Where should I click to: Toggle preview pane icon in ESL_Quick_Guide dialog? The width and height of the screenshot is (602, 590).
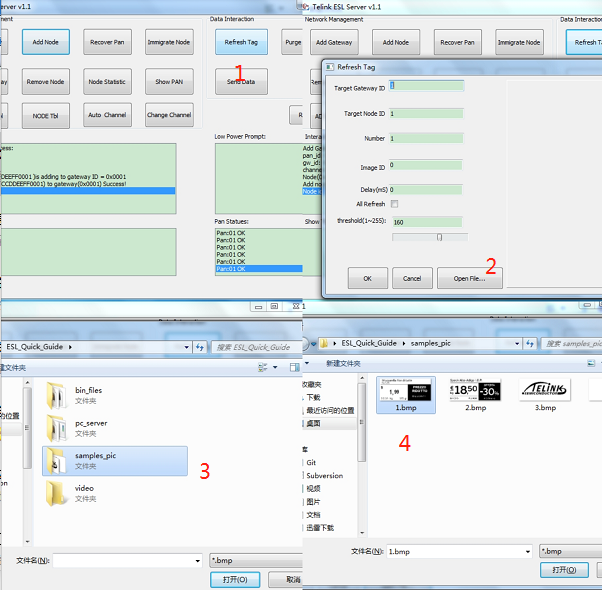294,367
